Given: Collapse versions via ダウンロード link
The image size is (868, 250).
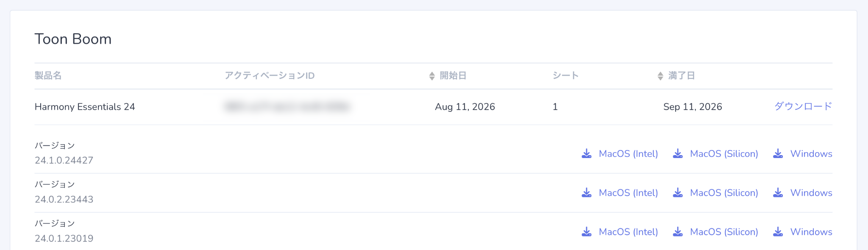Looking at the screenshot, I should tap(803, 106).
